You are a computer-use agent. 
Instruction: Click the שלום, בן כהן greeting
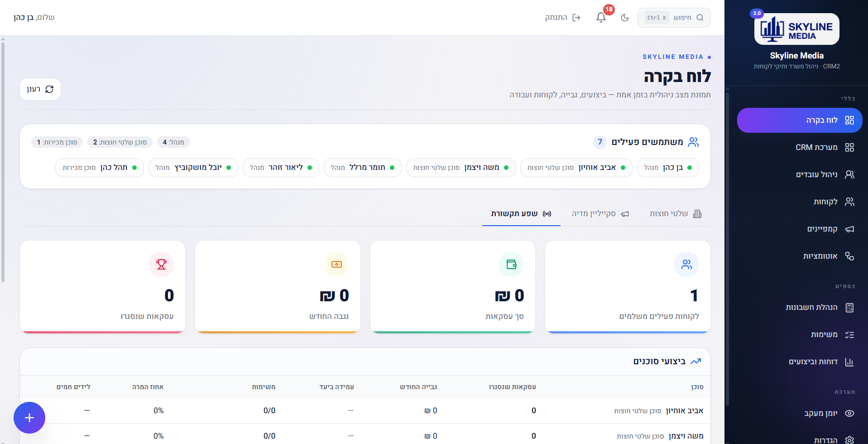click(34, 18)
